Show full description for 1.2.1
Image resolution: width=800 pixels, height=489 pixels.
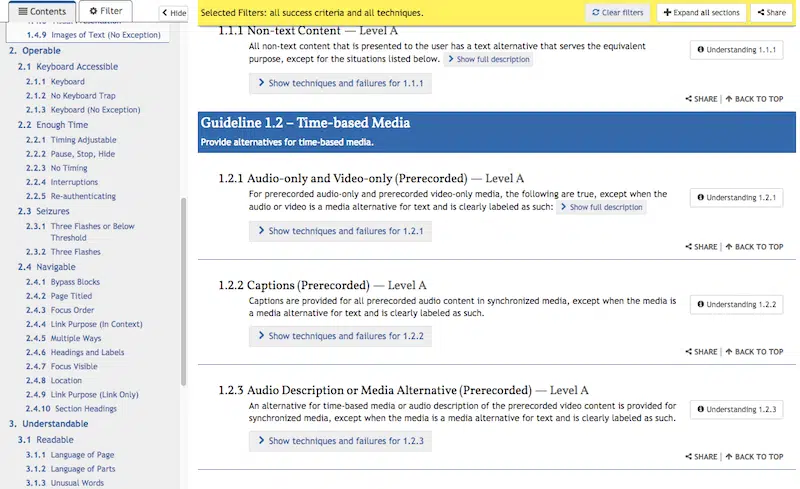click(601, 207)
